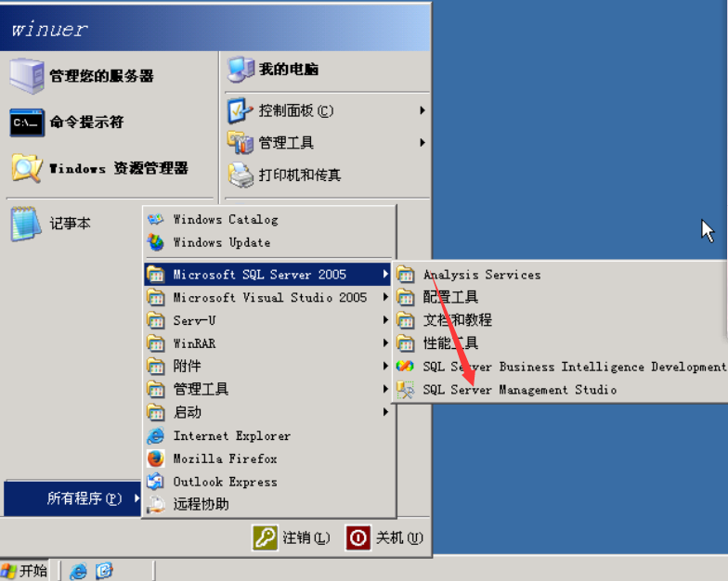Click the Internet Explorer taskbar quick launch icon
Image resolution: width=728 pixels, height=581 pixels.
tap(78, 571)
